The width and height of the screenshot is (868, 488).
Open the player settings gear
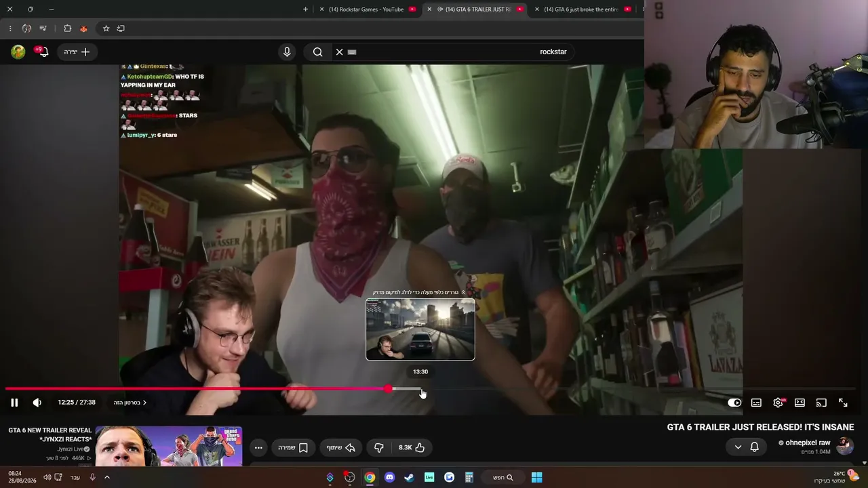[x=778, y=403]
